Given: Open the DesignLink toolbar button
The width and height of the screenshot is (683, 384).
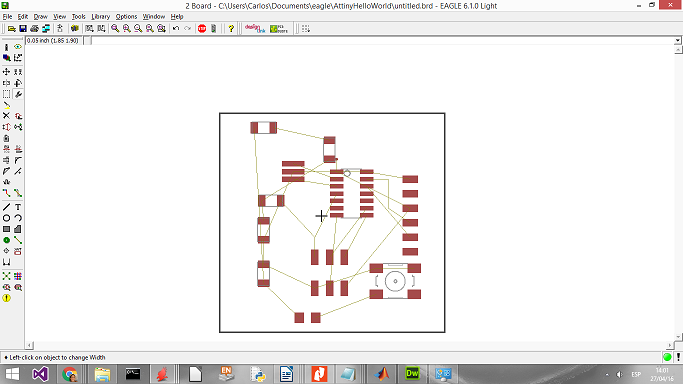Looking at the screenshot, I should click(x=255, y=29).
